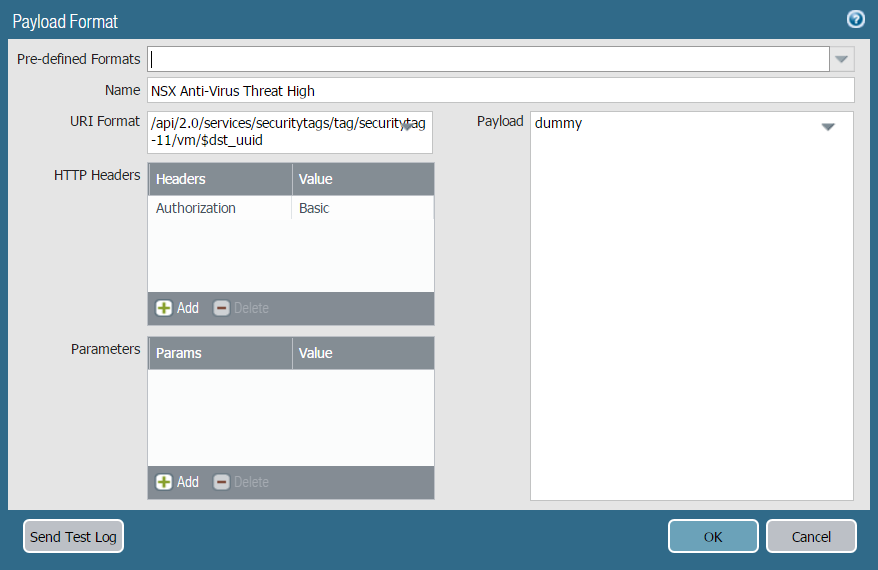The width and height of the screenshot is (878, 570).
Task: Send a test log
Action: click(73, 536)
